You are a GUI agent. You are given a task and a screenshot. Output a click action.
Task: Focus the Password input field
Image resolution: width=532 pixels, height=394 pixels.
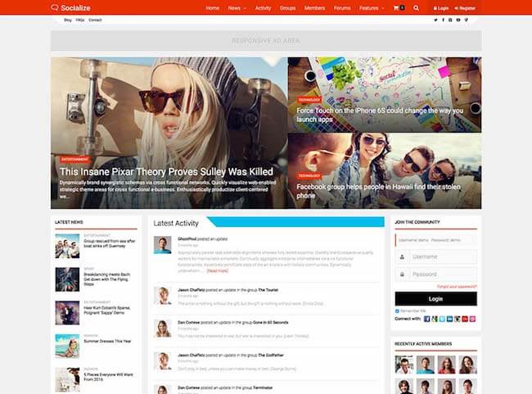(x=435, y=274)
